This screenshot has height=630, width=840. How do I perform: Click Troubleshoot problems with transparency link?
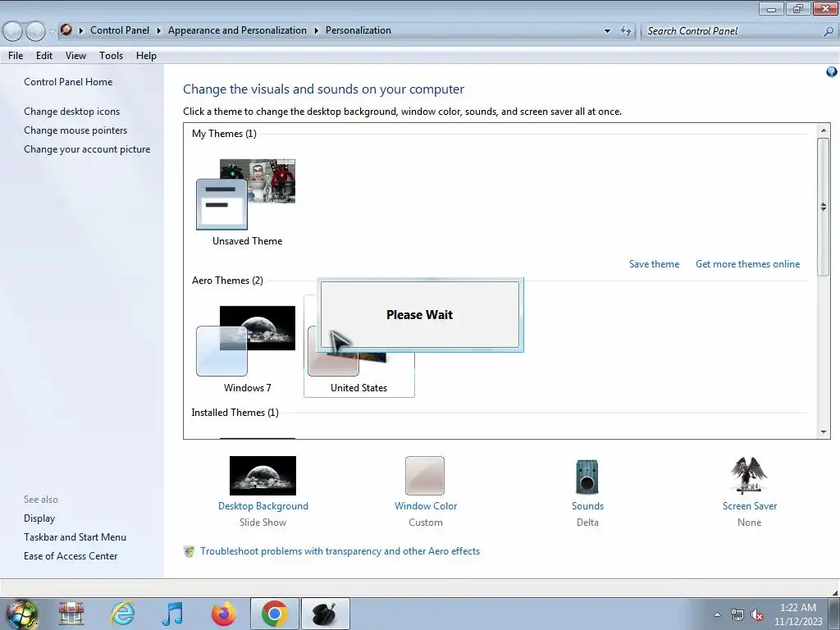[x=340, y=551]
